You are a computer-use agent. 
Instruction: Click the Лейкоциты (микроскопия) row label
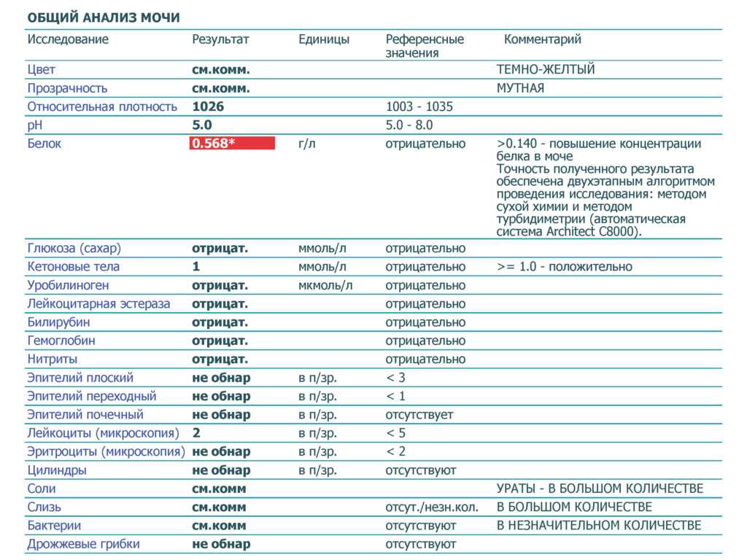104,433
